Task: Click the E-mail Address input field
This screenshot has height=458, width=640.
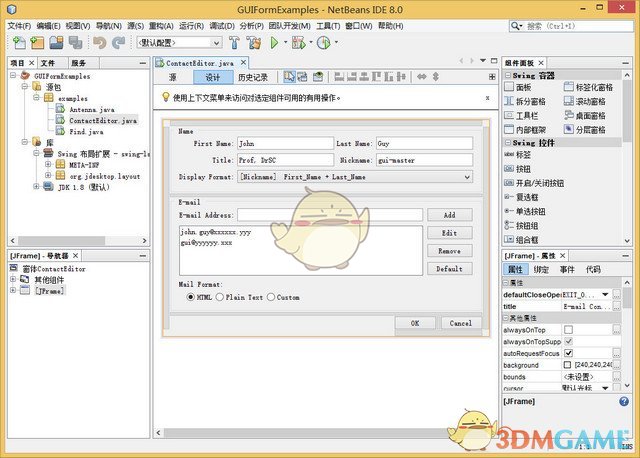Action: pos(330,215)
